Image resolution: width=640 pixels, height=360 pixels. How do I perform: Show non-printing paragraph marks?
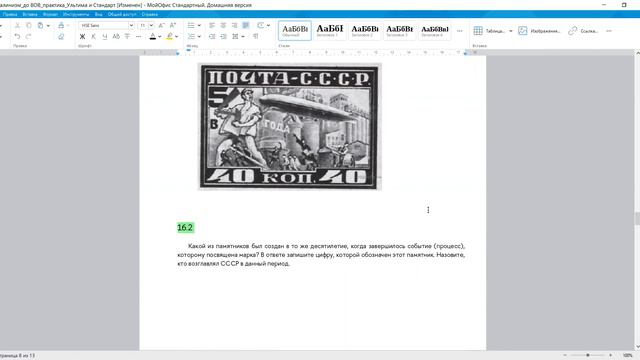pyautogui.click(x=256, y=36)
